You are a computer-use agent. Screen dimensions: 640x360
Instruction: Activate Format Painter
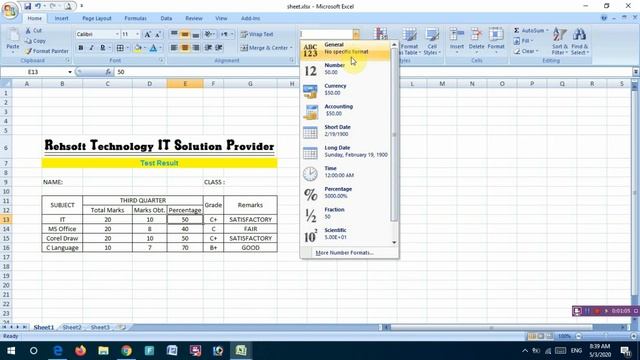[x=47, y=51]
